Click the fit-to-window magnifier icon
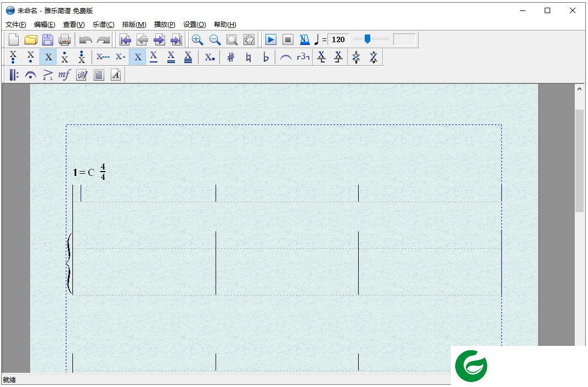Viewport: 588px width, 387px height. pyautogui.click(x=232, y=39)
